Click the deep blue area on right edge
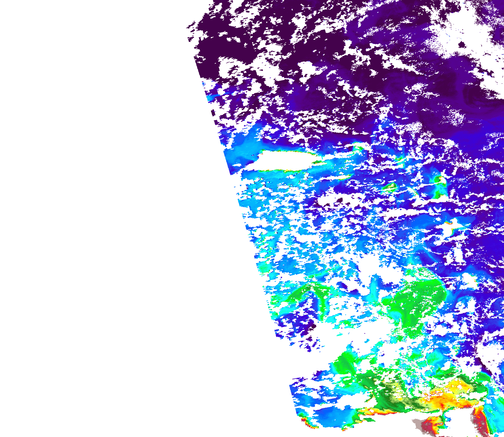The width and height of the screenshot is (504, 437). coord(489,251)
